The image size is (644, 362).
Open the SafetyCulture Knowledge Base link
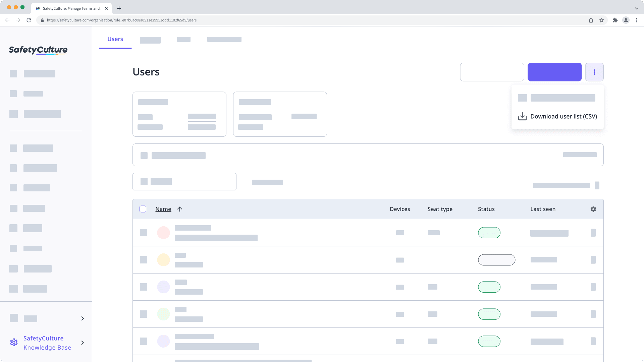coord(47,343)
